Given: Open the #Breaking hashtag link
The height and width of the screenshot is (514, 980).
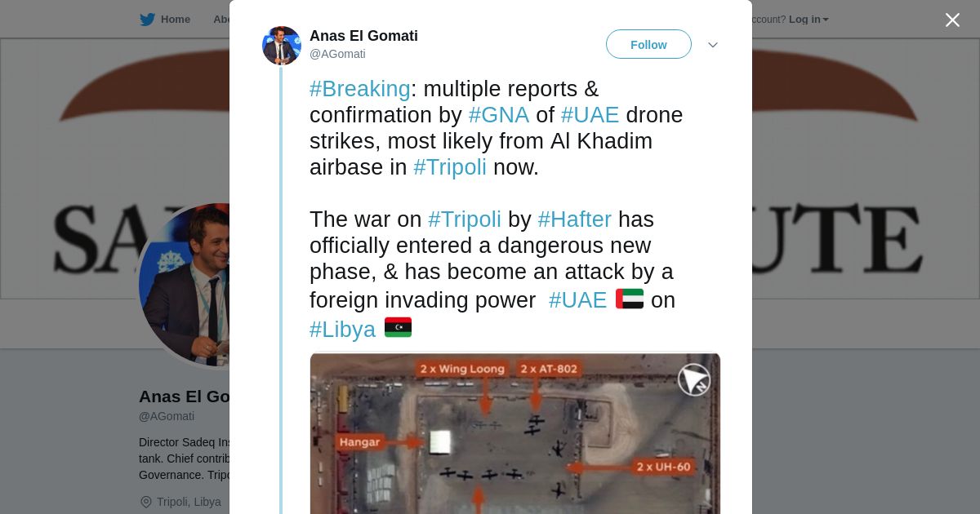Looking at the screenshot, I should click(x=360, y=89).
